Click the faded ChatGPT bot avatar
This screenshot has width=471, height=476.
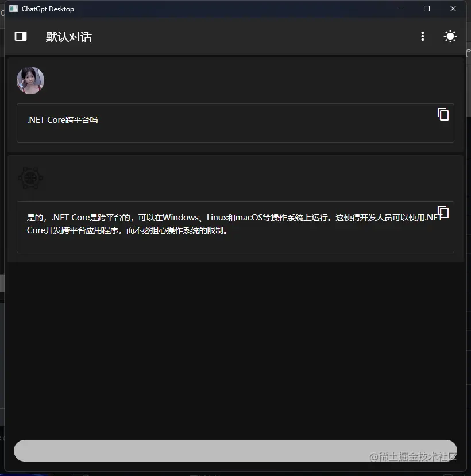(x=30, y=178)
